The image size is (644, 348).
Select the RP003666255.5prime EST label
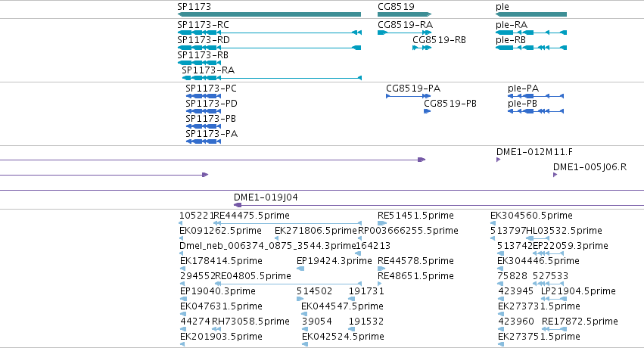[408, 231]
